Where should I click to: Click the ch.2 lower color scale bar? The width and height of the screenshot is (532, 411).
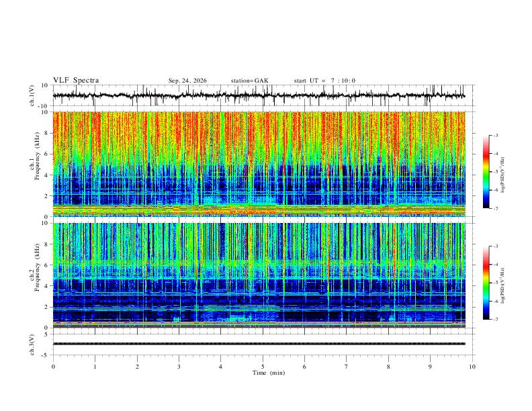pos(486,283)
